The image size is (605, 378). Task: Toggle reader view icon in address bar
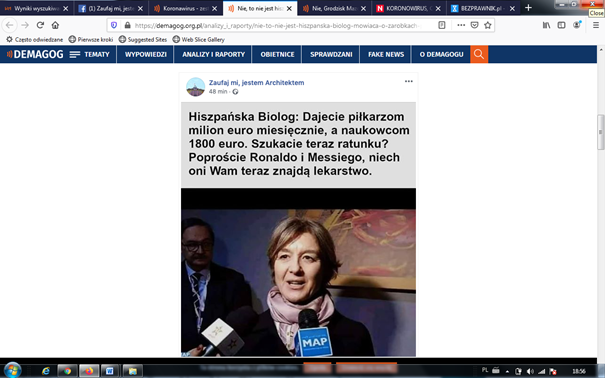[x=442, y=25]
